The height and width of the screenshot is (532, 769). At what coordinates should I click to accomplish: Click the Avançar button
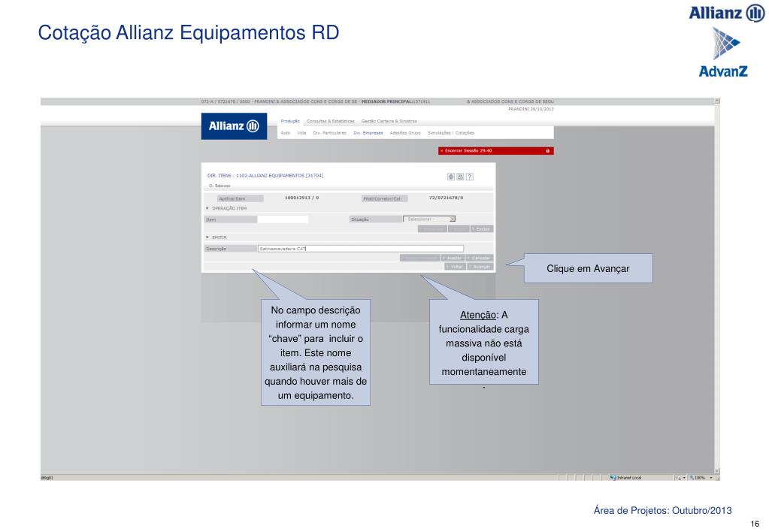[x=480, y=267]
